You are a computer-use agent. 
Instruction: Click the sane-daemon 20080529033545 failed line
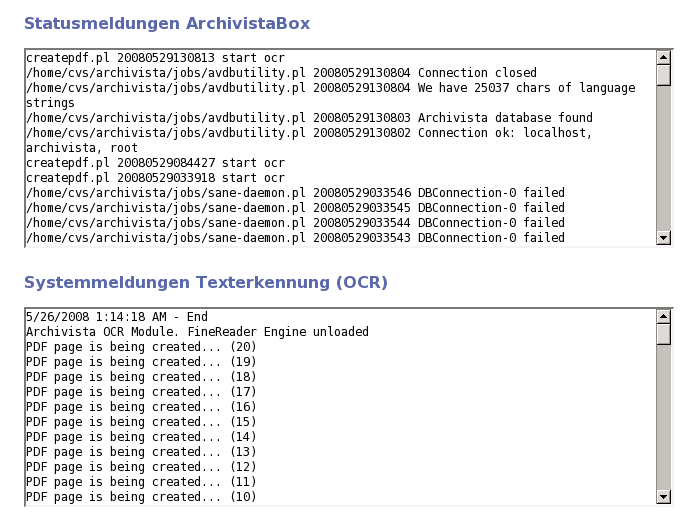coord(295,208)
